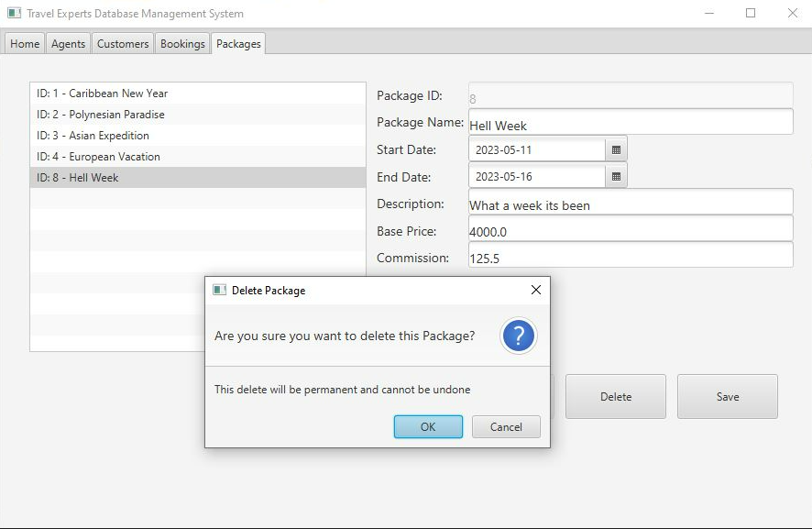This screenshot has width=812, height=529.
Task: Click the Packages tab
Action: (x=238, y=44)
